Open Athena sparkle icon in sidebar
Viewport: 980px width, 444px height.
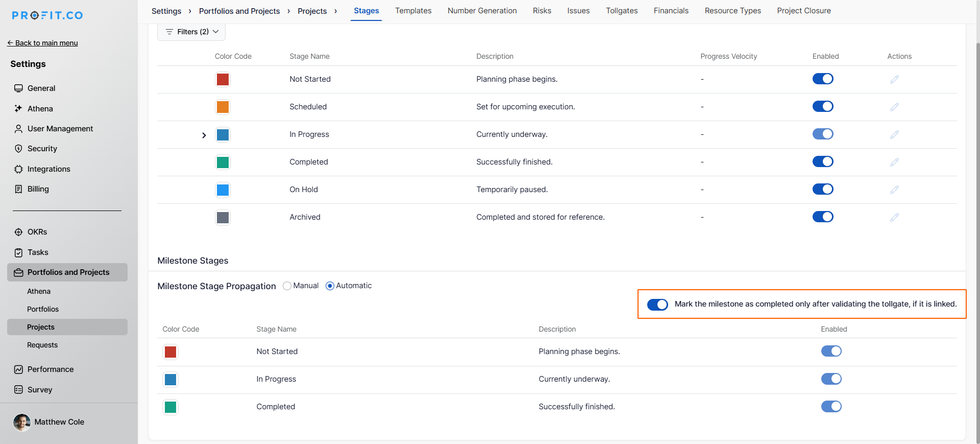click(x=18, y=108)
